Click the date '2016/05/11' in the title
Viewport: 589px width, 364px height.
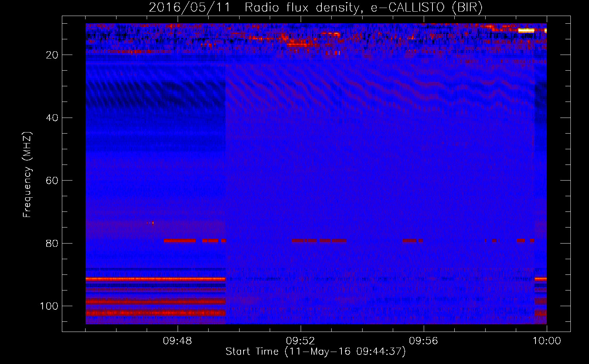(190, 8)
